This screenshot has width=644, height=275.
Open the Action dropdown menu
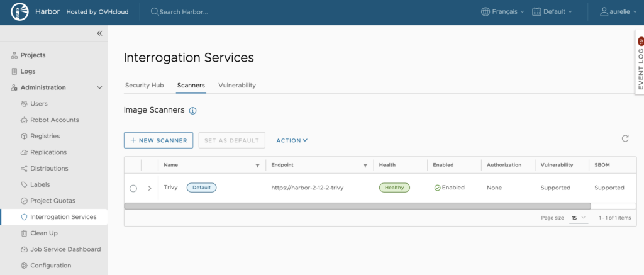click(x=292, y=140)
